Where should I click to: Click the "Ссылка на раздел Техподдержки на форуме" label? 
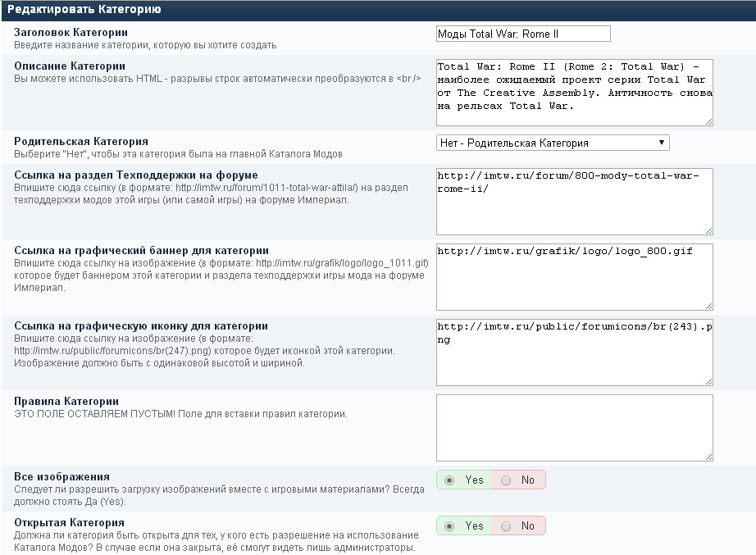click(x=136, y=175)
